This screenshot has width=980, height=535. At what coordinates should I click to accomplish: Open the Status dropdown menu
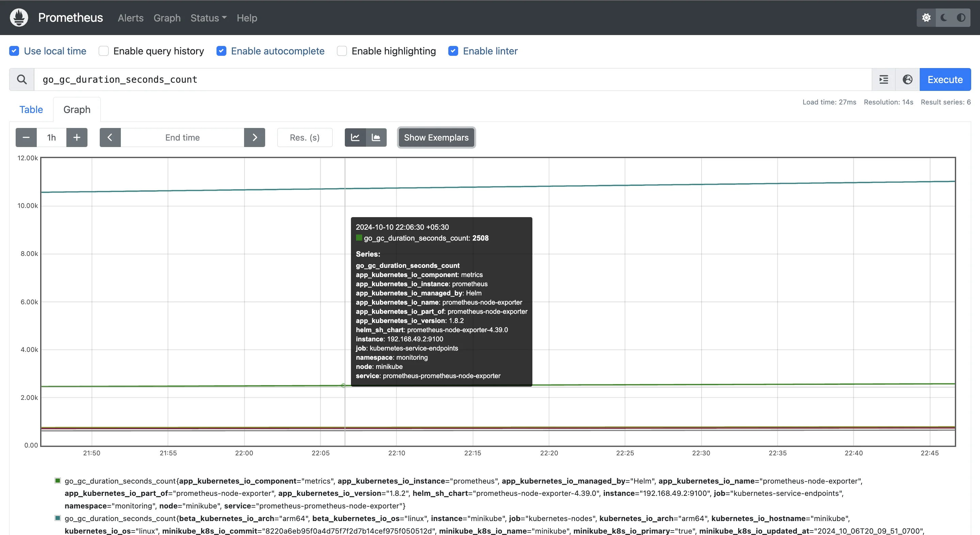(x=208, y=18)
